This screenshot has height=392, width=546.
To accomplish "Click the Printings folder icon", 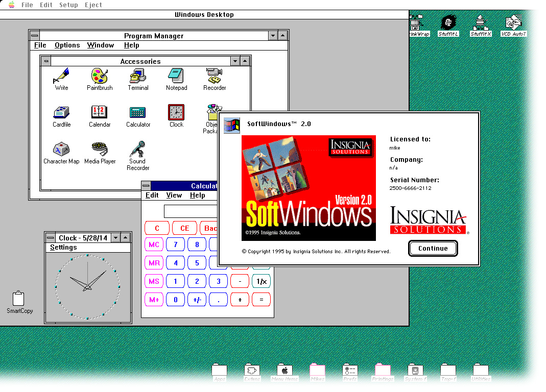I will pyautogui.click(x=383, y=370).
